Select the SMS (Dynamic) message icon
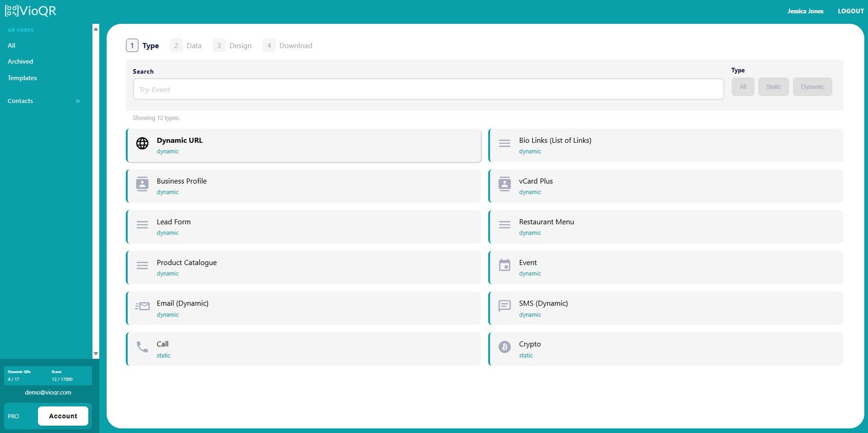This screenshot has width=868, height=433. 505,306
